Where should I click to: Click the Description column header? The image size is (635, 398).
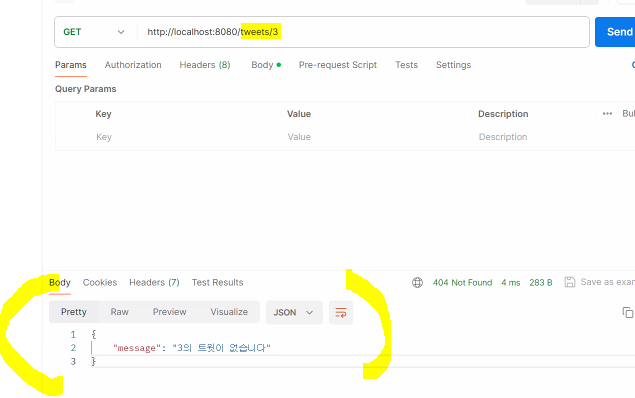503,114
